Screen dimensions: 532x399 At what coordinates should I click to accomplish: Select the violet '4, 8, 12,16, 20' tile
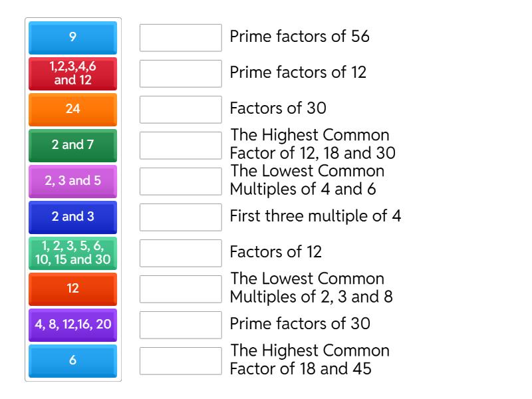(73, 325)
